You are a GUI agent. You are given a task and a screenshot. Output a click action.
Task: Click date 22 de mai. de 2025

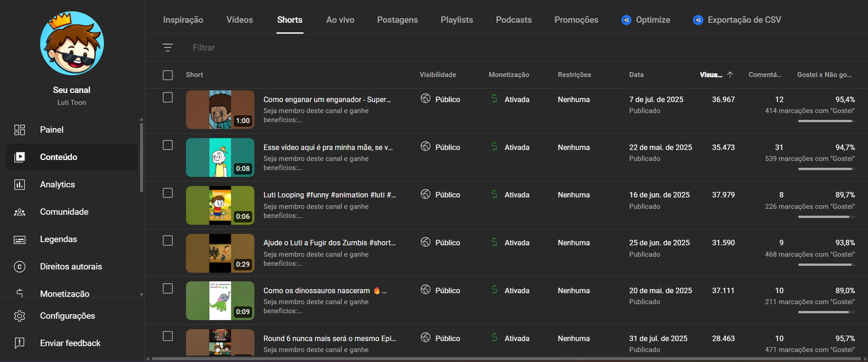click(x=661, y=147)
